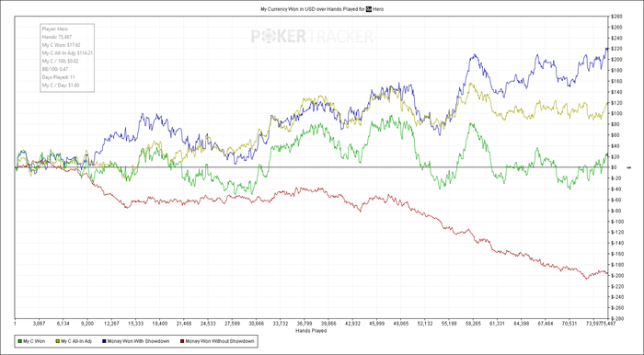The image size is (644, 355).
Task: Click the red Money Won Without Showdown swatch
Action: pyautogui.click(x=182, y=341)
